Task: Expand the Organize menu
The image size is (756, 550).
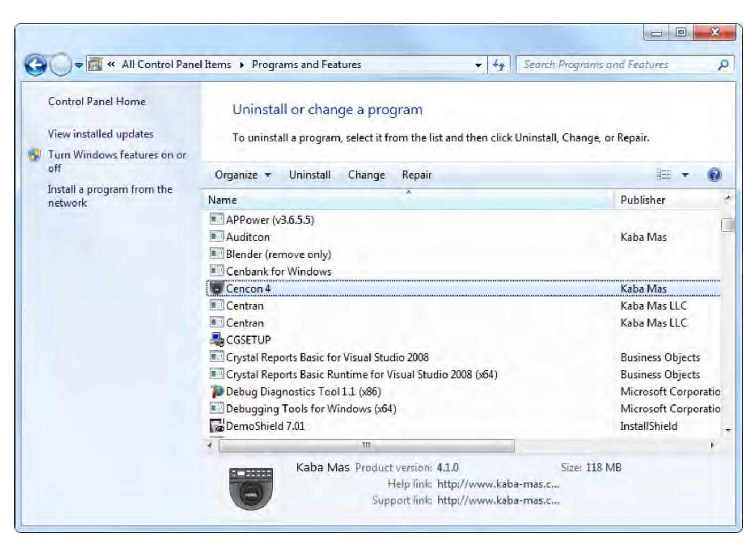Action: click(x=243, y=175)
